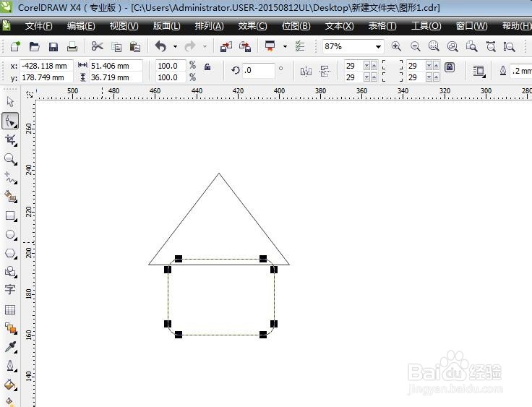
Task: Open the 视图(V) menu
Action: tap(124, 26)
